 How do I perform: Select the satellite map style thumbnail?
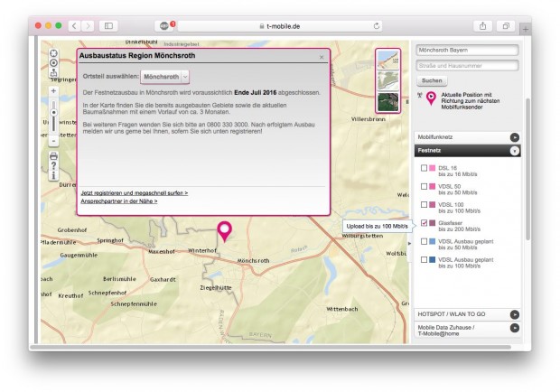[387, 102]
